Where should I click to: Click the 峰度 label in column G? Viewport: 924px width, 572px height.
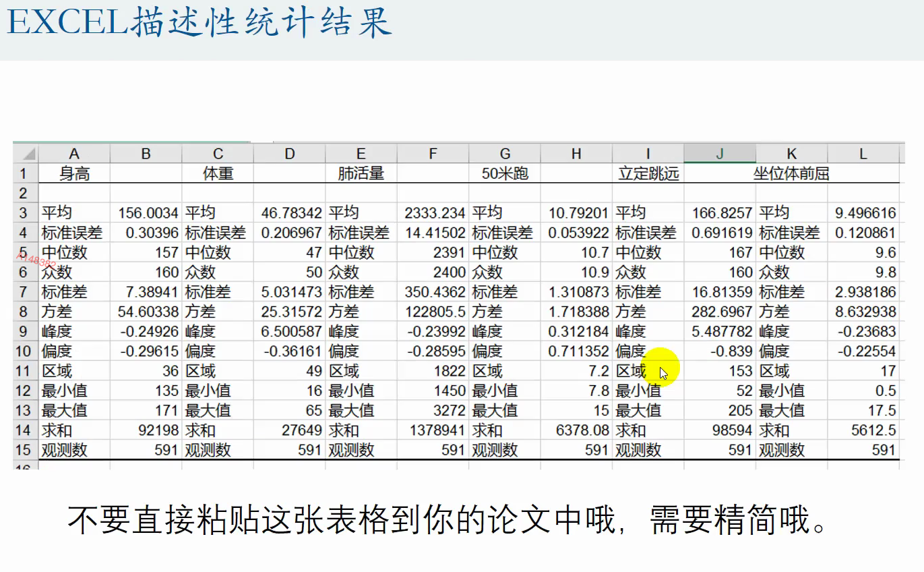pos(487,332)
